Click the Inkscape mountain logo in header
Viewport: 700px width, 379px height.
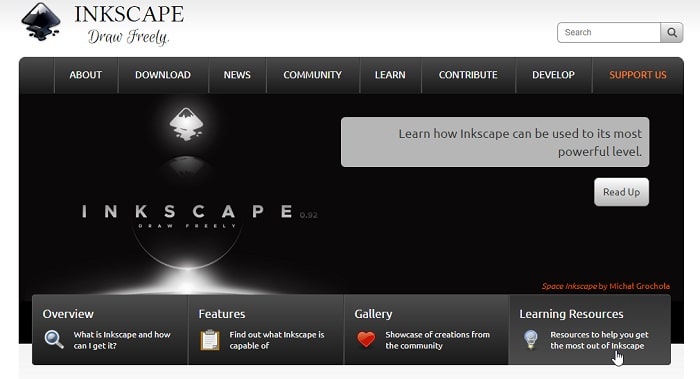click(41, 21)
